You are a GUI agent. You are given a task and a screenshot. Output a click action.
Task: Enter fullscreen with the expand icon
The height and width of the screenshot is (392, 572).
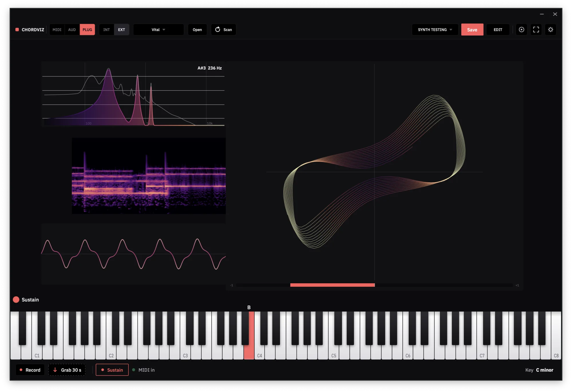536,29
